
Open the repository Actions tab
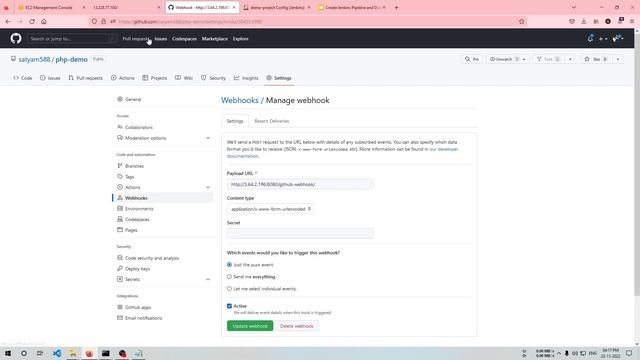(x=123, y=78)
